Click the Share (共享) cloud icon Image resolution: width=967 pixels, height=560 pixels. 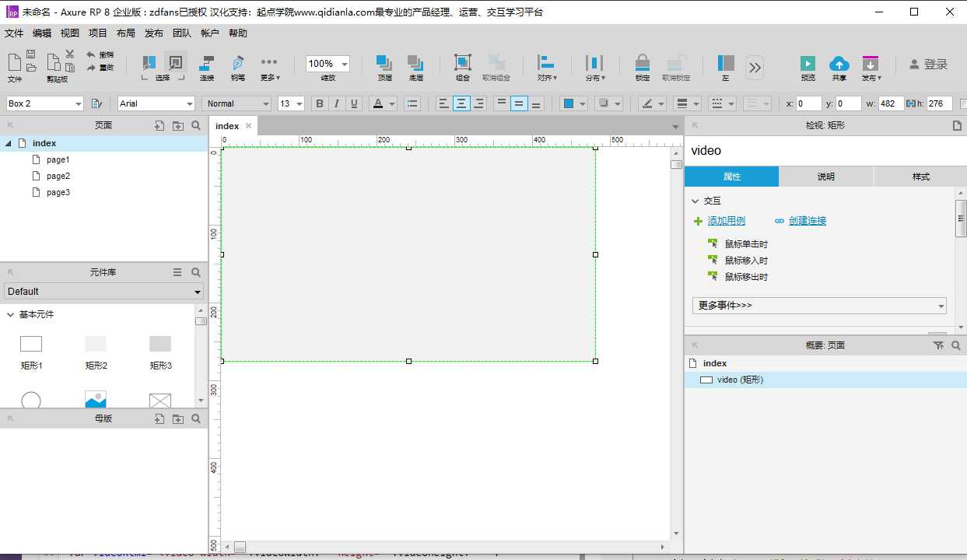(839, 64)
